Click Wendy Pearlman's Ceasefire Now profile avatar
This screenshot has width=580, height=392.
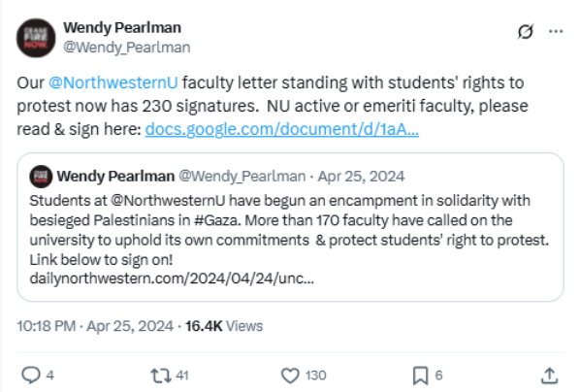pos(36,38)
